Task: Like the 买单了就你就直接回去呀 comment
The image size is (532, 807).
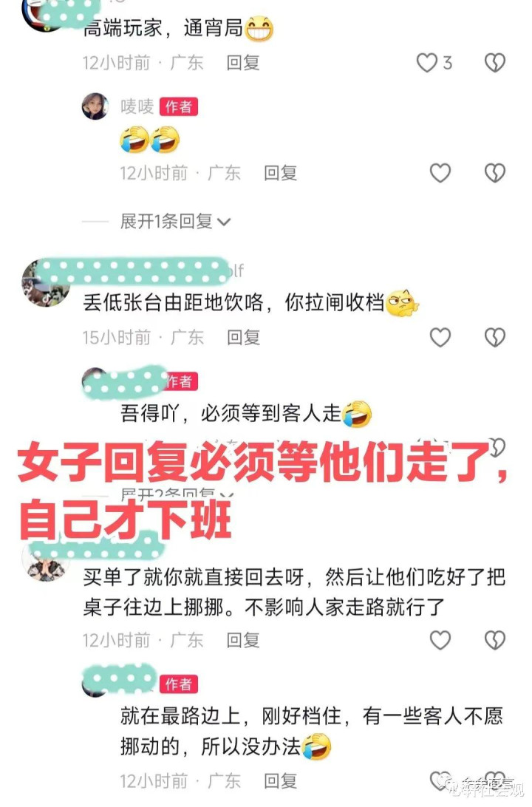Action: point(440,640)
